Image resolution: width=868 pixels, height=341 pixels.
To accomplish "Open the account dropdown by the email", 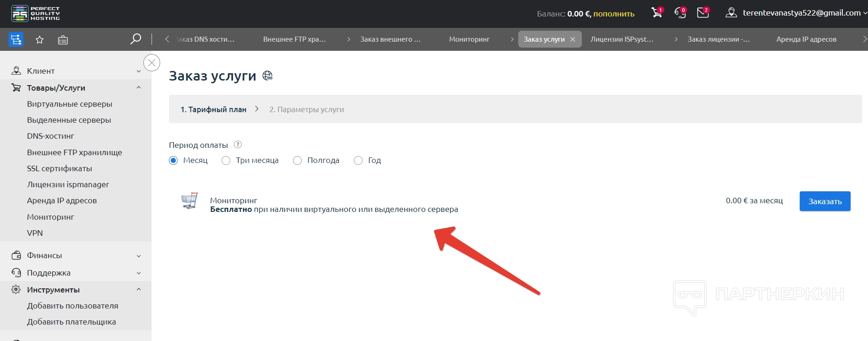I will [x=865, y=13].
